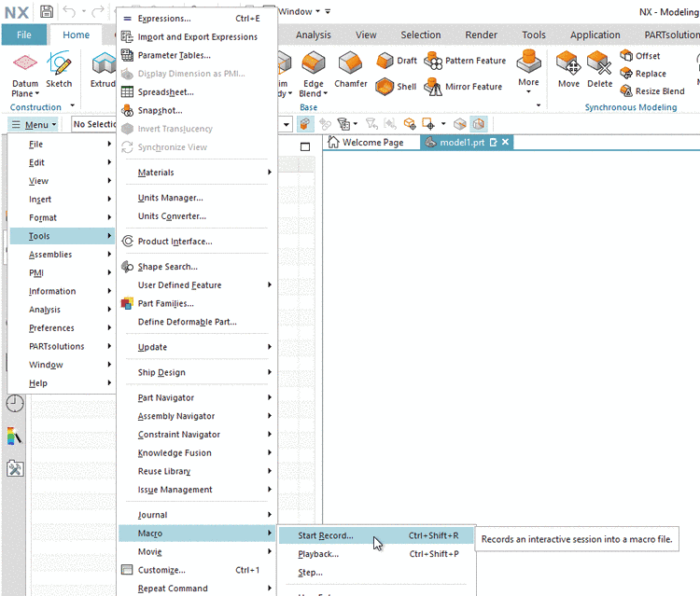This screenshot has height=596, width=700.
Task: Click Playback macro entry
Action: [376, 554]
